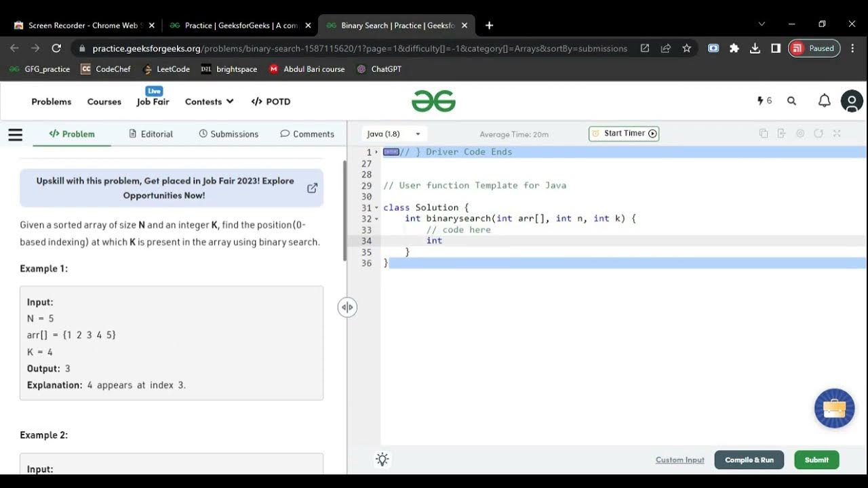The height and width of the screenshot is (488, 868).
Task: Click the Paused profile button
Action: [x=814, y=48]
